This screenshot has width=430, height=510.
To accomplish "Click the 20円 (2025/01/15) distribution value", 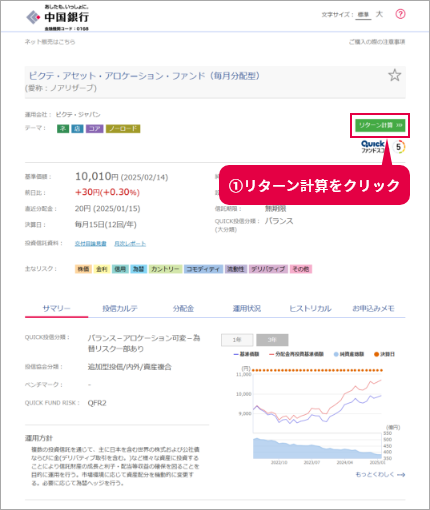I will click(107, 209).
